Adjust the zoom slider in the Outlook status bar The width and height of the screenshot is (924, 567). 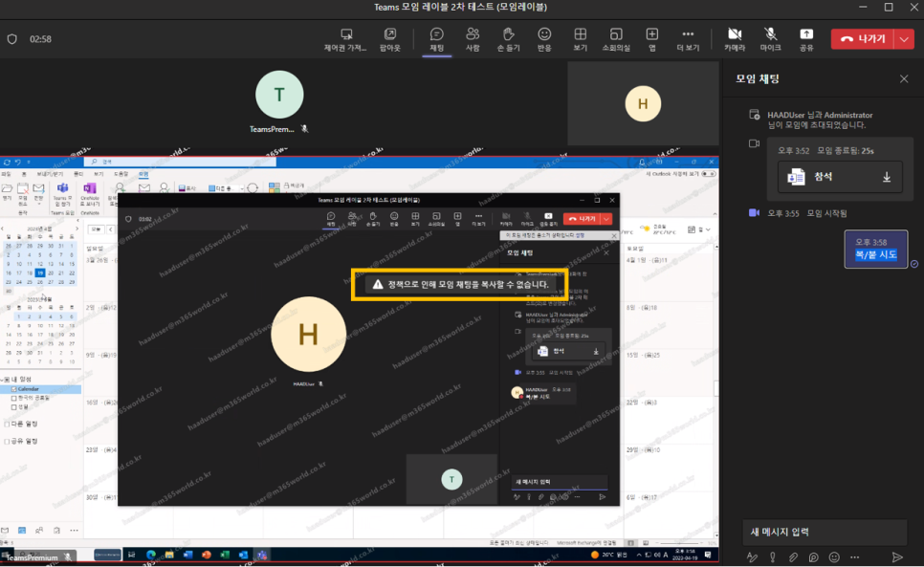click(x=681, y=542)
